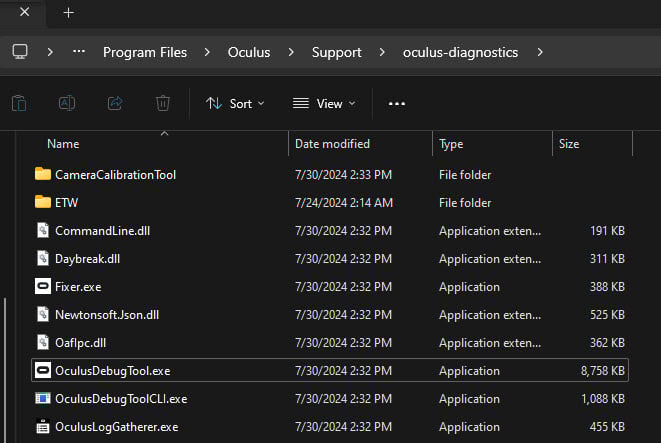Screen dimensions: 661x443
Task: Click the 455 KB size value
Action: tap(607, 427)
